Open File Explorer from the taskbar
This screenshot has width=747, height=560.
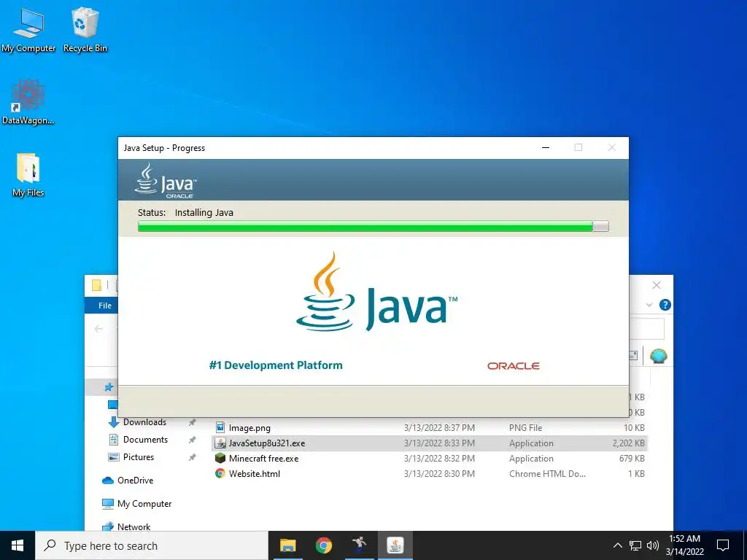pos(287,545)
